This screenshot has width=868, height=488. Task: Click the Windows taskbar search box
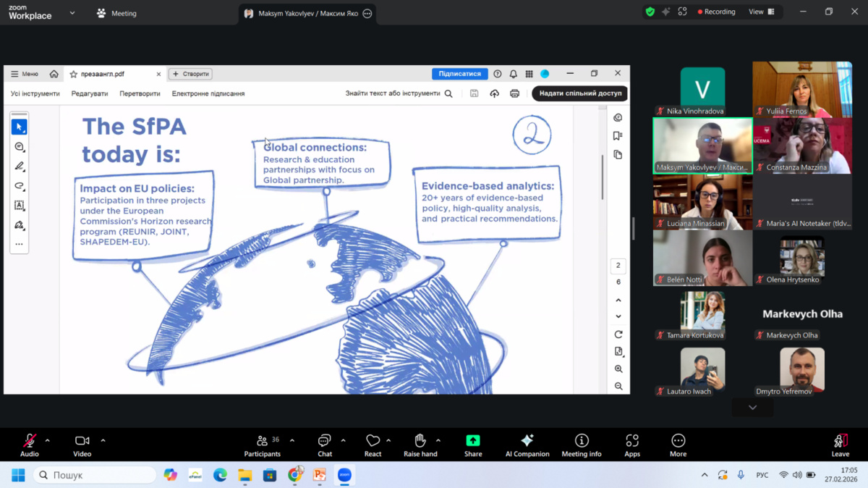pyautogui.click(x=95, y=475)
